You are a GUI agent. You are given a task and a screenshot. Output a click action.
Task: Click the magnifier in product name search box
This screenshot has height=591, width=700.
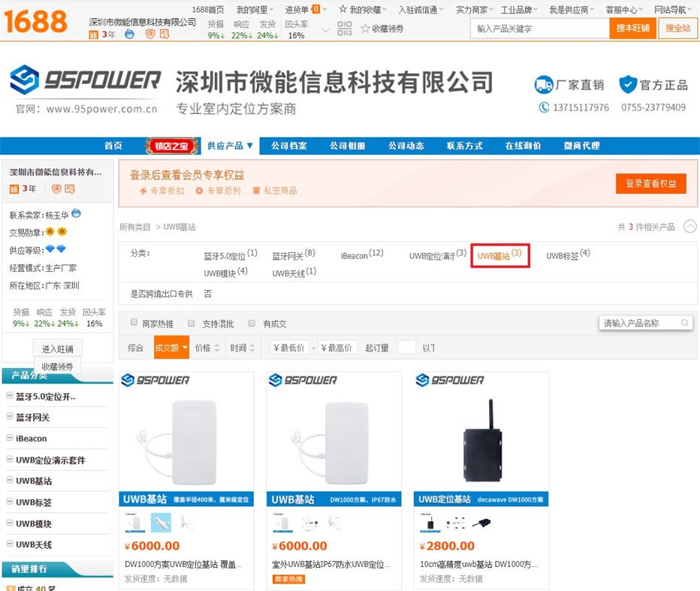[x=683, y=323]
